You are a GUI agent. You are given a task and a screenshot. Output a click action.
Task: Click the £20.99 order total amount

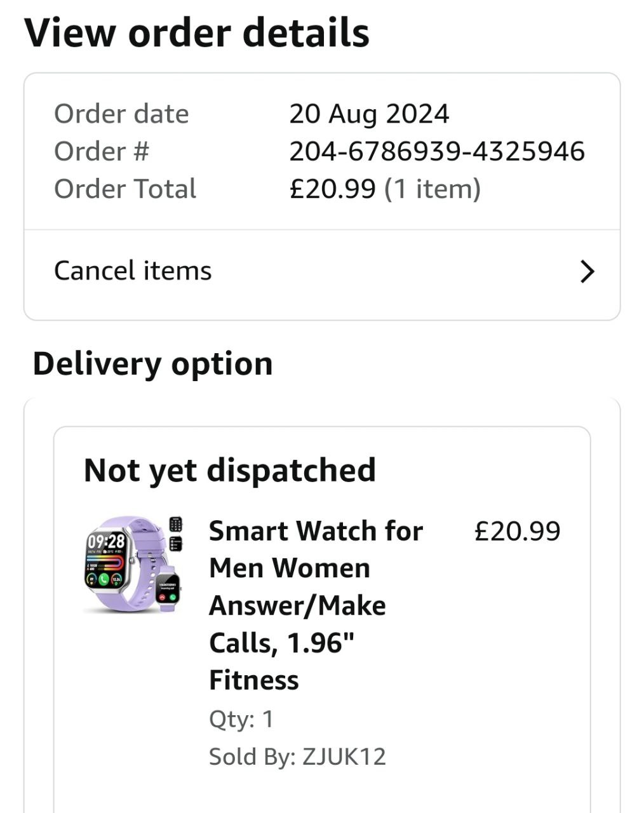(332, 189)
